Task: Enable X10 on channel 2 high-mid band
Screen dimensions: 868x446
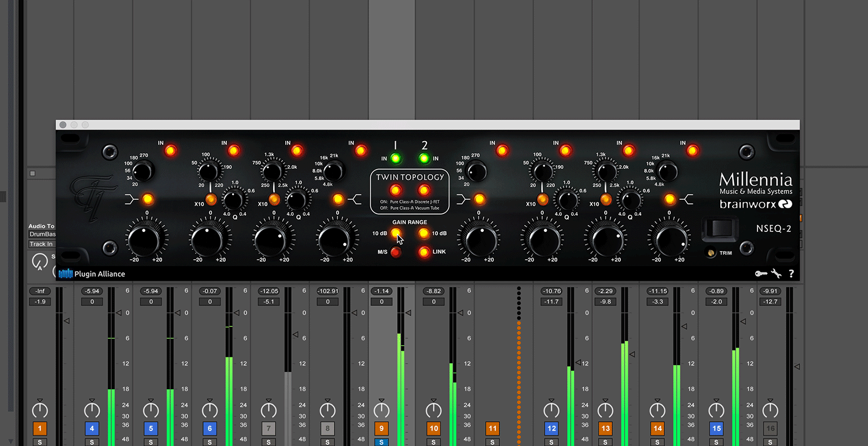Action: [x=606, y=200]
